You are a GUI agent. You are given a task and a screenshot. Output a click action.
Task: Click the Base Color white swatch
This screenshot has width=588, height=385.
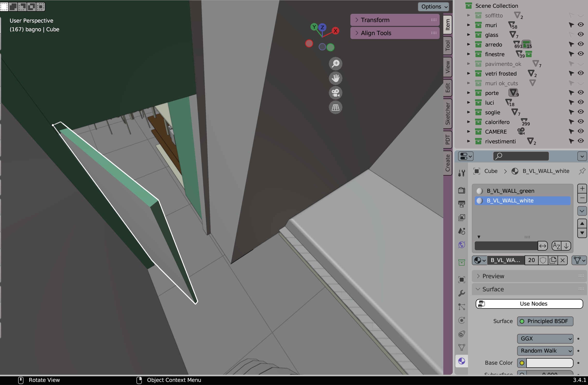pos(550,363)
